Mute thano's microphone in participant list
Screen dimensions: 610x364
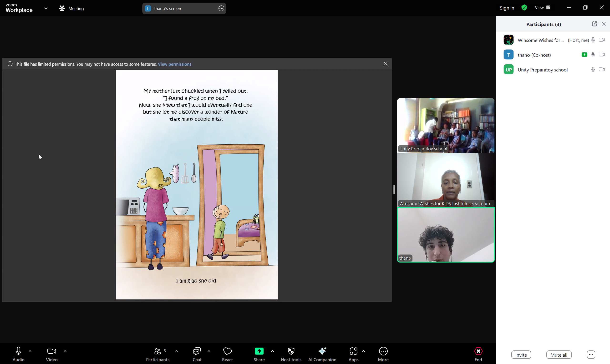(593, 55)
